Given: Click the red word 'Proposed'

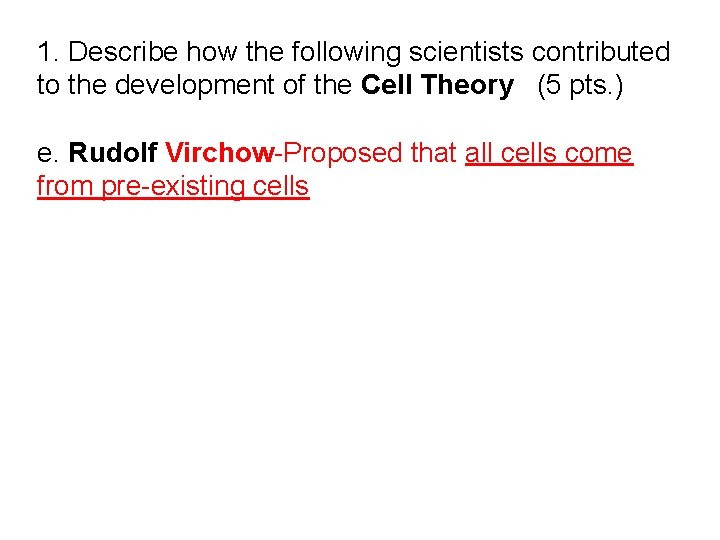Looking at the screenshot, I should pos(342,154).
